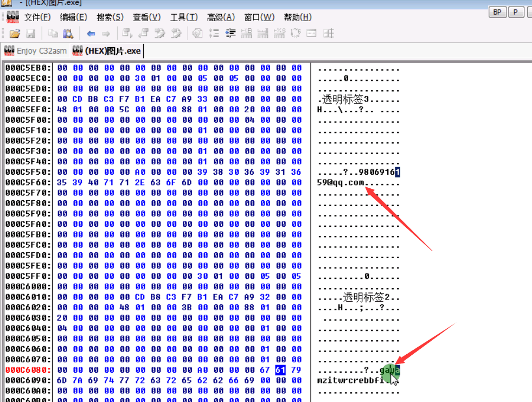This screenshot has width=532, height=402.
Task: Click the Find binoculars icon in toolbar
Action: (x=68, y=34)
